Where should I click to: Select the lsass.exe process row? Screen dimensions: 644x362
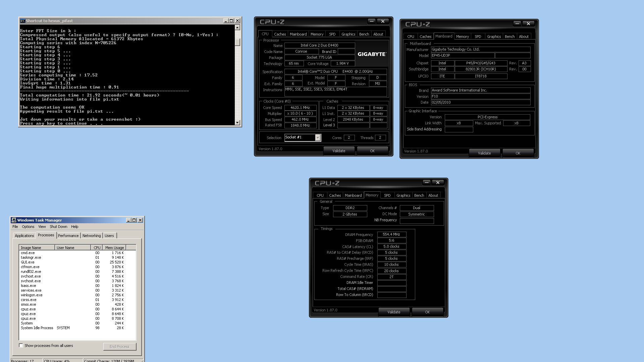point(77,286)
